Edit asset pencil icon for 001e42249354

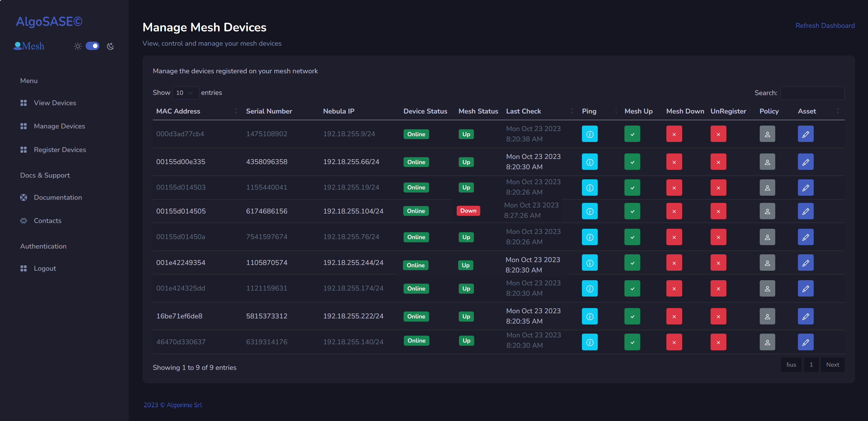[x=805, y=263]
